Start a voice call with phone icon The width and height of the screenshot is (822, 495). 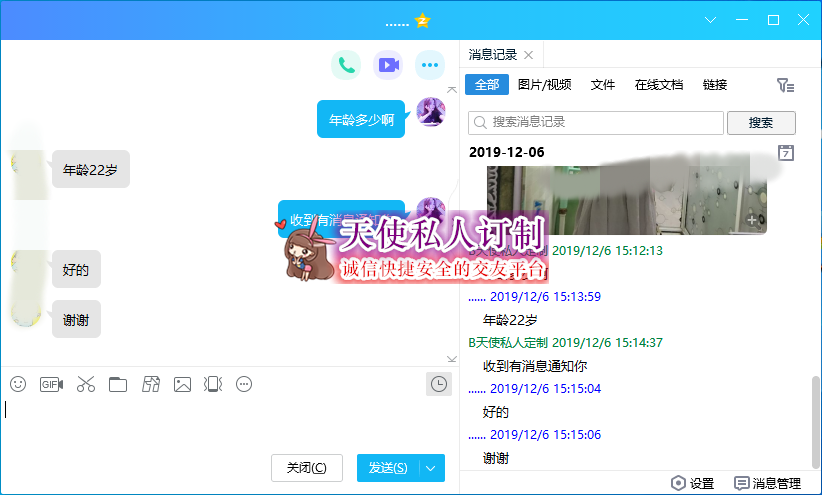[346, 66]
